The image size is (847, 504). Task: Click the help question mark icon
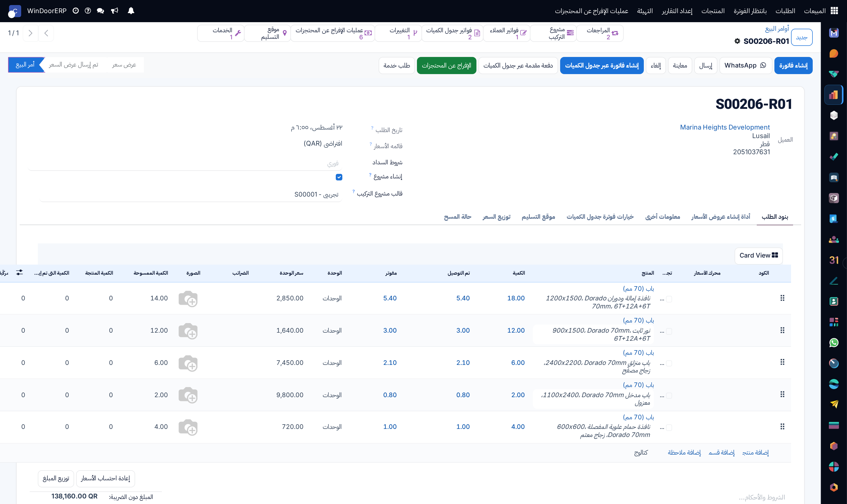click(x=88, y=11)
